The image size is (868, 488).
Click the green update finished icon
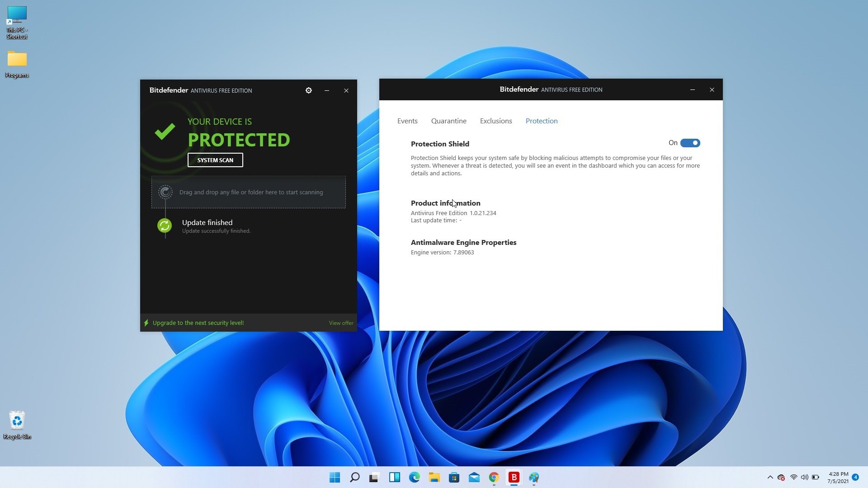click(x=165, y=225)
